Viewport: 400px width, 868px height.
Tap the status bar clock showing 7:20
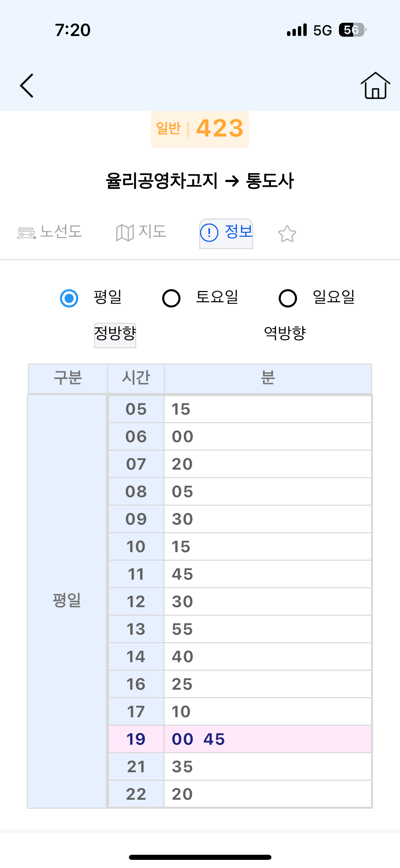pyautogui.click(x=73, y=30)
